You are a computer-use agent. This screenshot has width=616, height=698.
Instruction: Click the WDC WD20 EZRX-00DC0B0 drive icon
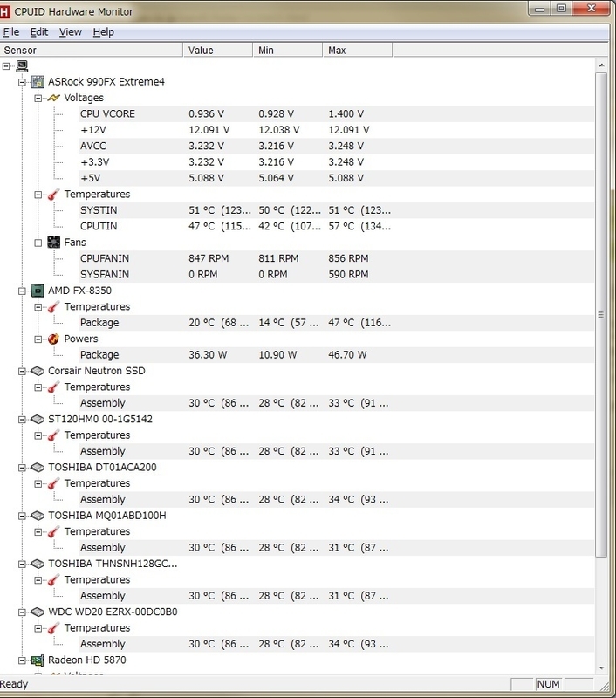[38, 612]
